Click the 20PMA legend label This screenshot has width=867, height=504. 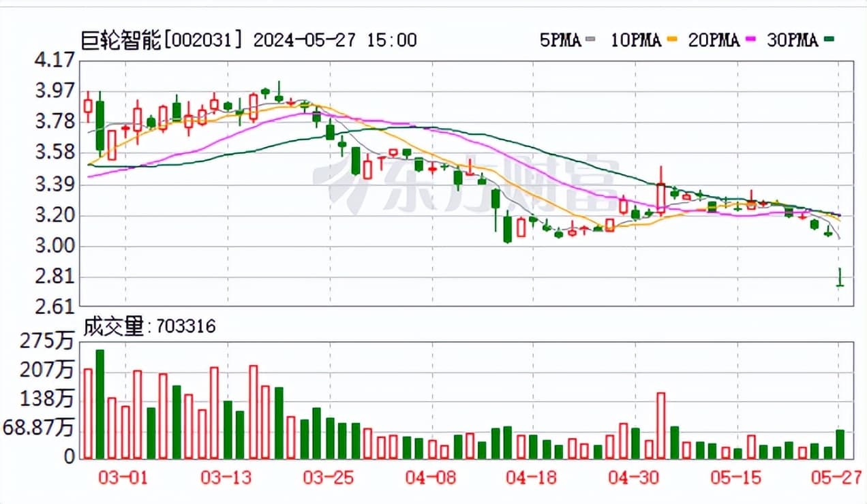(x=714, y=41)
